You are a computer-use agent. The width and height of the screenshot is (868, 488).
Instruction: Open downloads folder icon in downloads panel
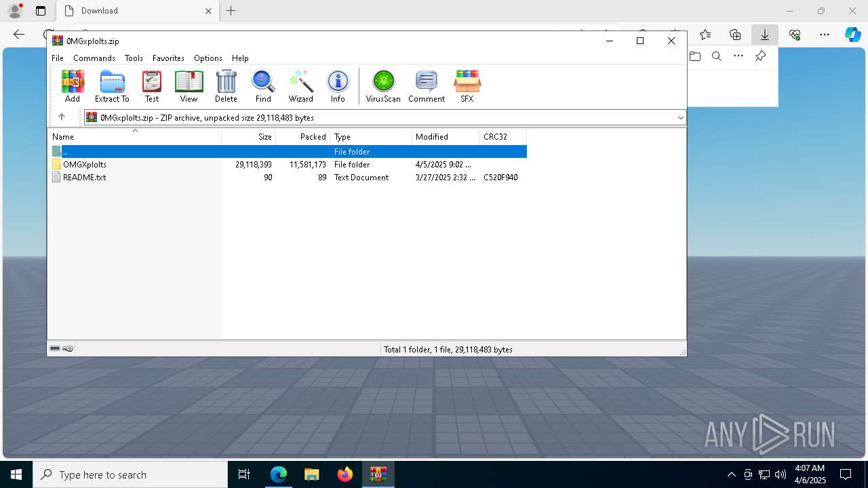[695, 56]
